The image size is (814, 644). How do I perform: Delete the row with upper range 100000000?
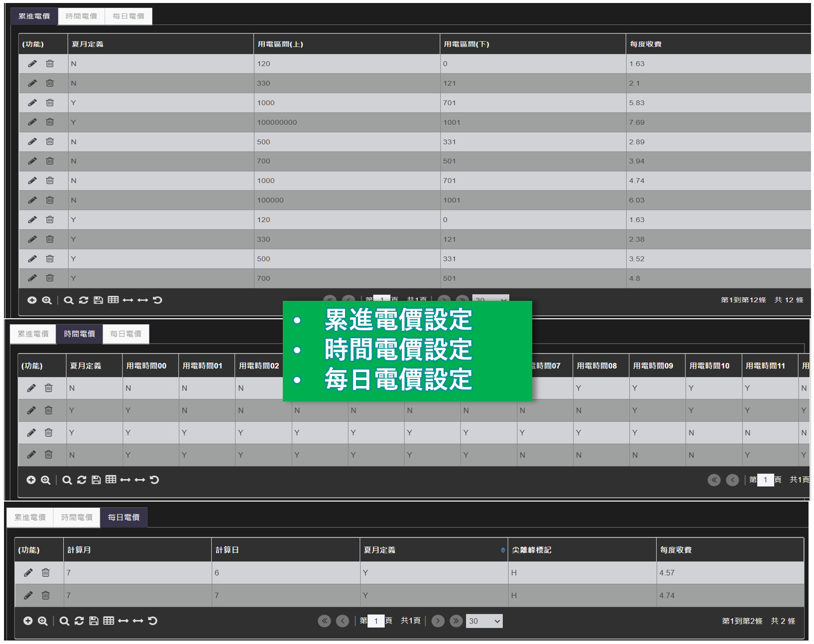point(50,122)
